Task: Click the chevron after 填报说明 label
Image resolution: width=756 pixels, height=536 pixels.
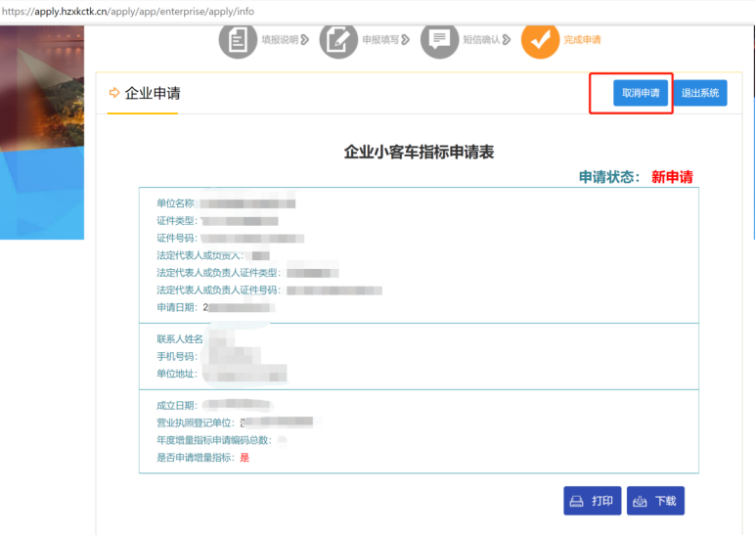Action: (x=305, y=40)
